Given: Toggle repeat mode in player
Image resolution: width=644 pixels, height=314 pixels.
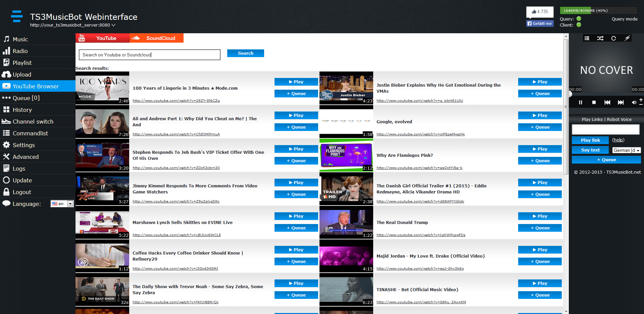Looking at the screenshot, I should (x=613, y=38).
